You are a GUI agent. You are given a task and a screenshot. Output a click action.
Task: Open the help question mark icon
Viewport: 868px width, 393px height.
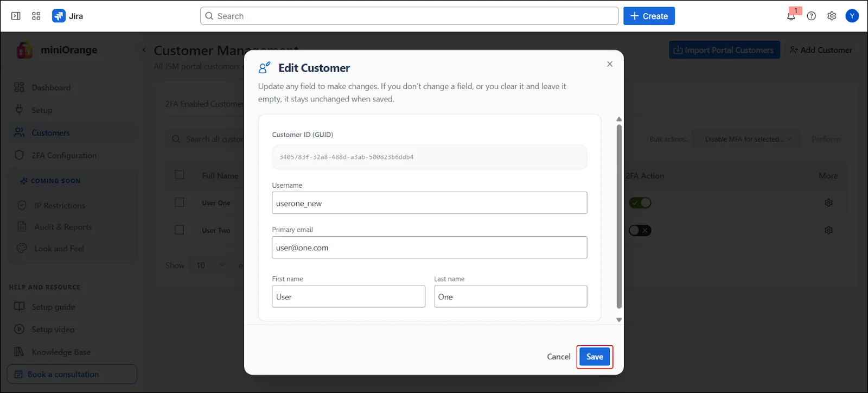click(x=812, y=16)
